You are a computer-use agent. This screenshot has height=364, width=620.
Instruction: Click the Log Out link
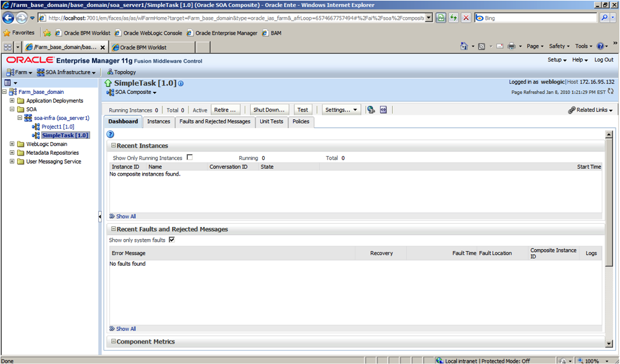(604, 60)
